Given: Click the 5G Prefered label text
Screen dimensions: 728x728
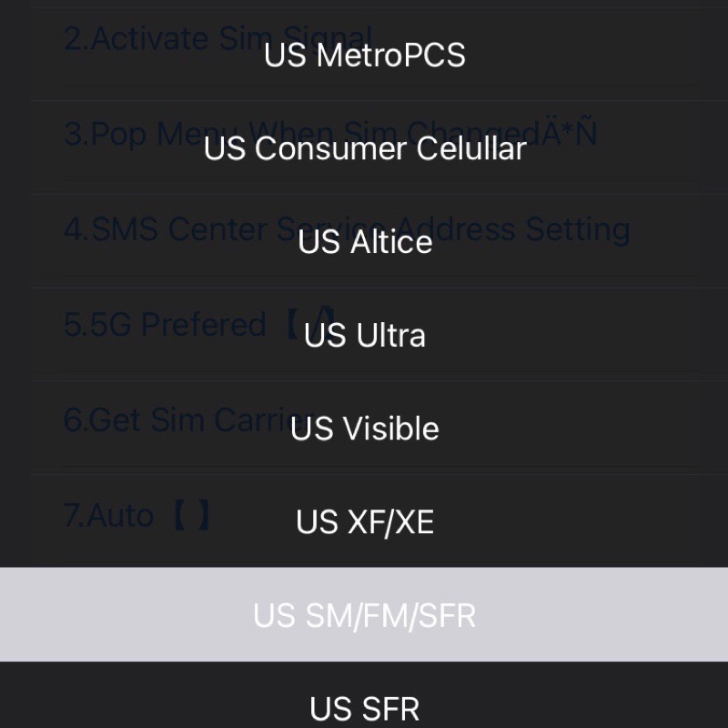Looking at the screenshot, I should click(x=164, y=324).
